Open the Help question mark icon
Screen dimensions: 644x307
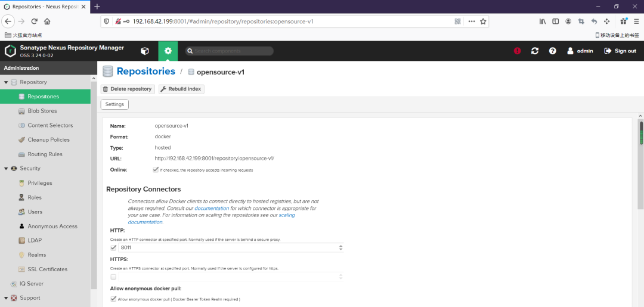(x=553, y=51)
